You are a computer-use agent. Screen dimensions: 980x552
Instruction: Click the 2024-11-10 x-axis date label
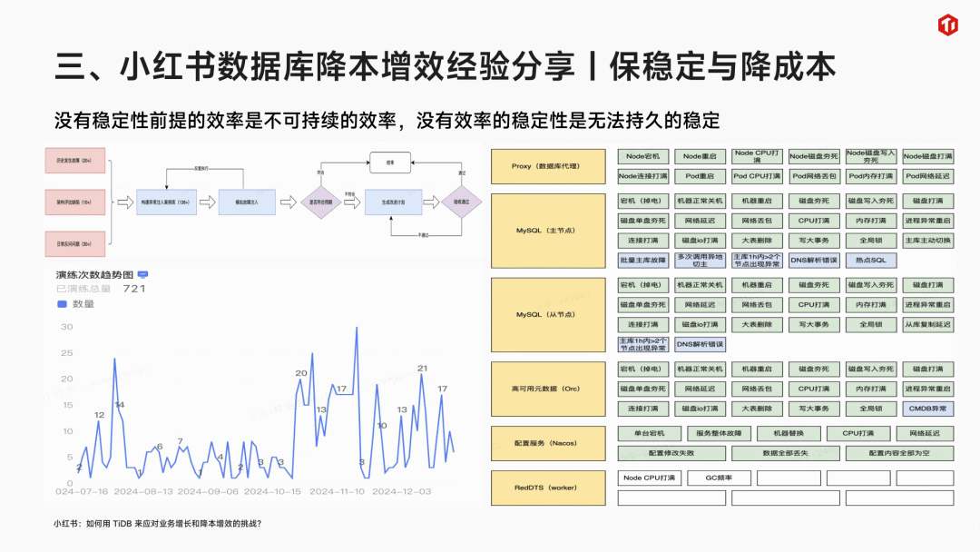pos(337,492)
